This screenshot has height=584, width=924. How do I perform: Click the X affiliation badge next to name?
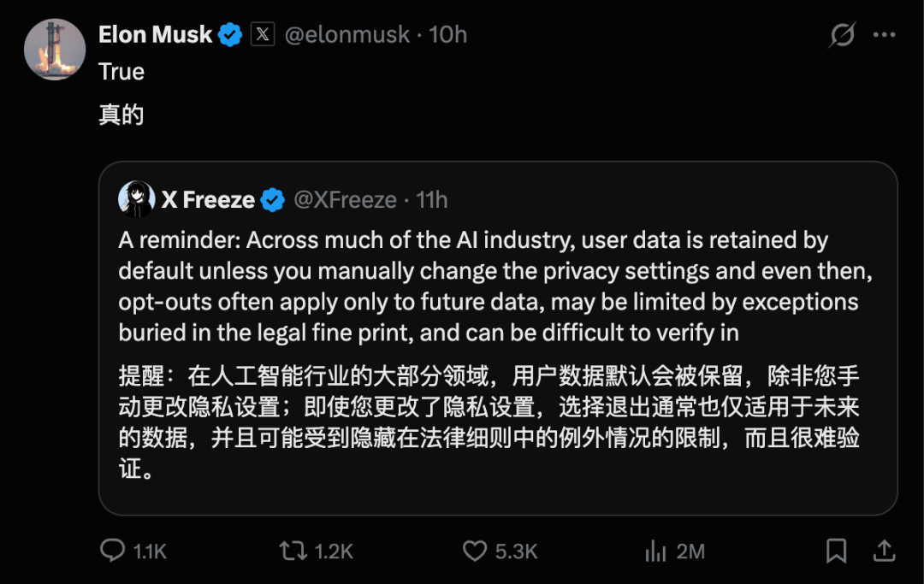pyautogui.click(x=263, y=34)
